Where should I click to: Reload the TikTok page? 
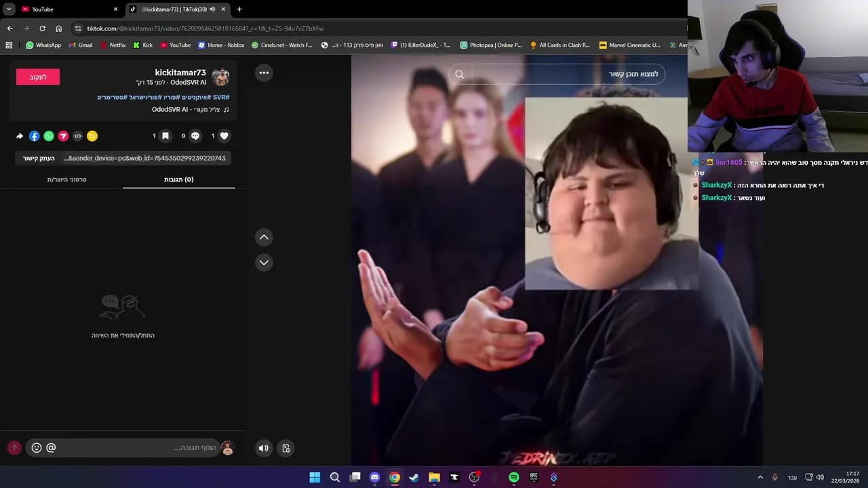click(x=42, y=28)
